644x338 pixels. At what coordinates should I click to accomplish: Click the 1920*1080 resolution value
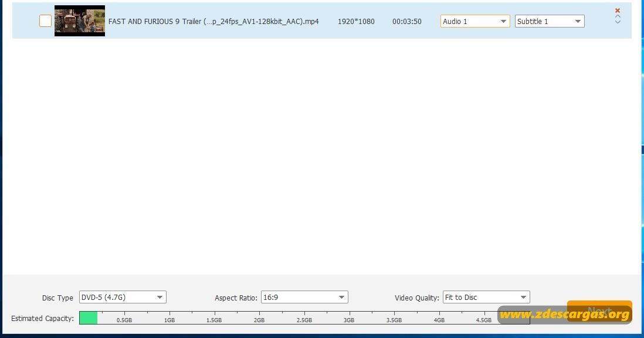pyautogui.click(x=356, y=21)
